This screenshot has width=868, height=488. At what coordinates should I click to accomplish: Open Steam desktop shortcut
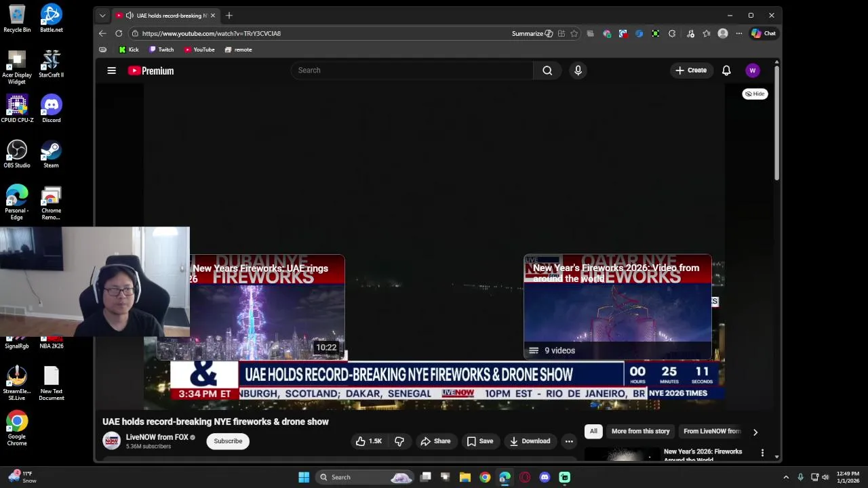click(52, 155)
